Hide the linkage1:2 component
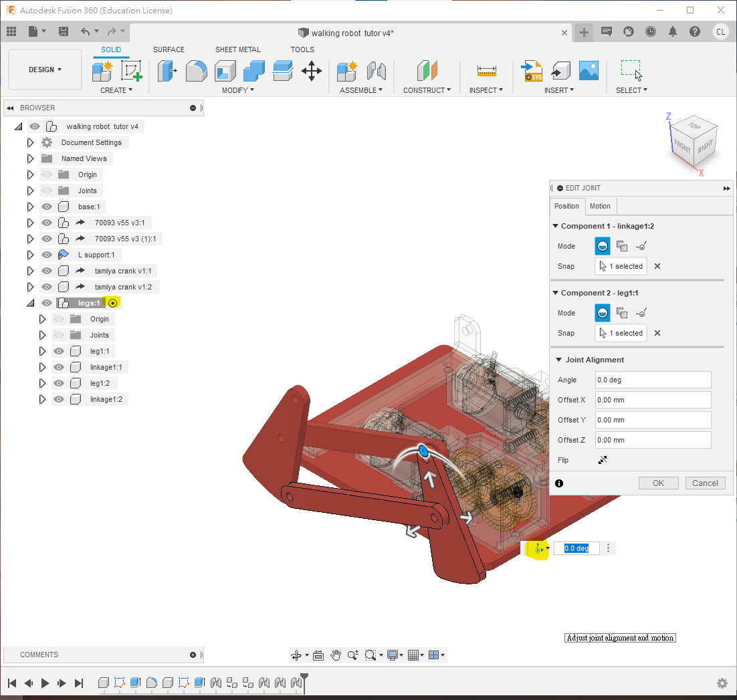This screenshot has width=737, height=700. [x=59, y=399]
